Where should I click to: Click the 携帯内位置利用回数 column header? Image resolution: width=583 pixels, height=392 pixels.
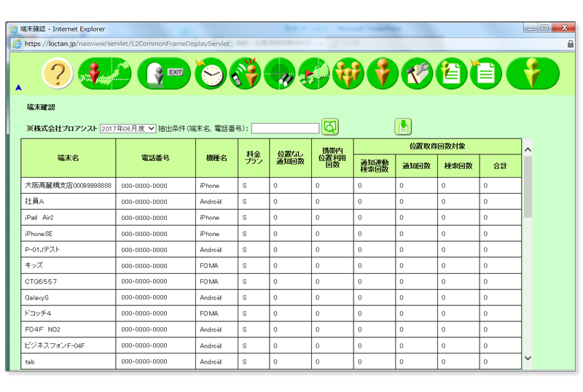tap(332, 158)
